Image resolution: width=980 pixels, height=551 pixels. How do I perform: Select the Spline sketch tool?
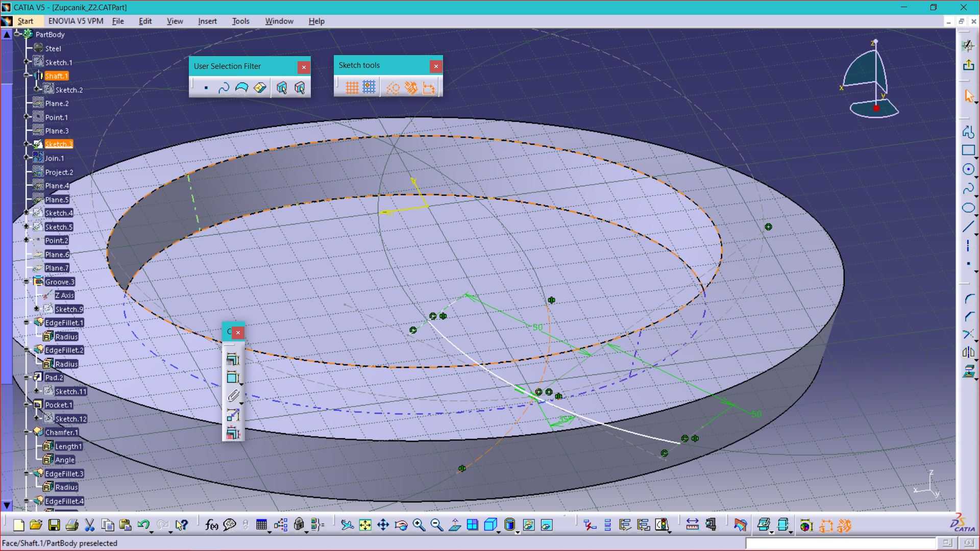point(968,189)
